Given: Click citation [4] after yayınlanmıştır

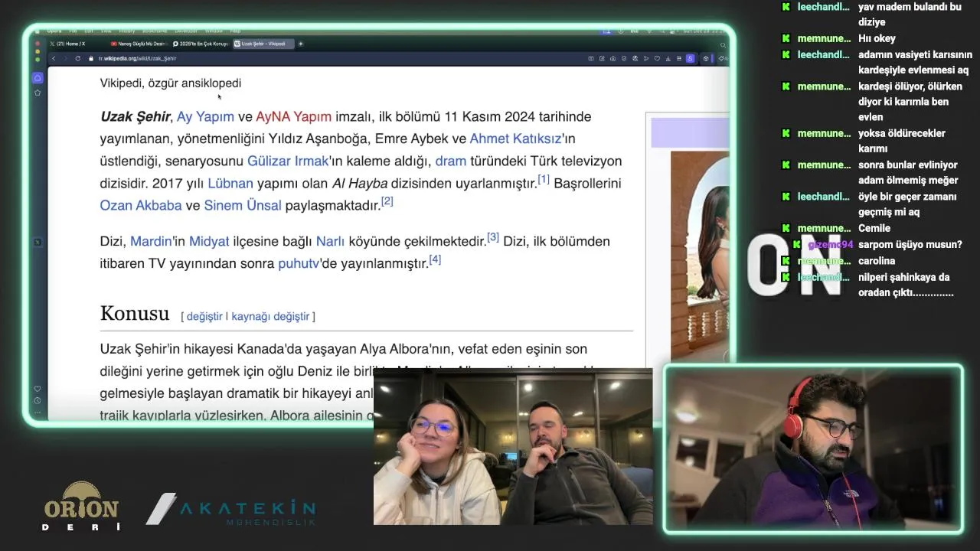Looking at the screenshot, I should pos(435,259).
